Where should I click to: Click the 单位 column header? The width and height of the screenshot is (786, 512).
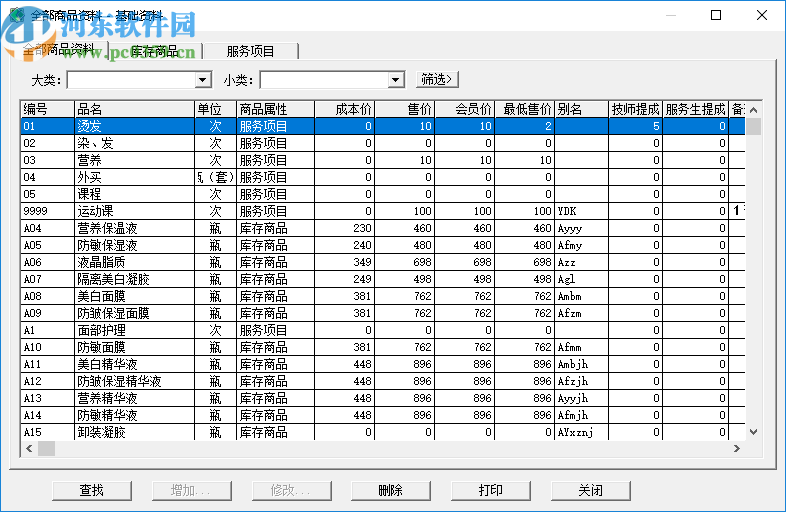(215, 109)
